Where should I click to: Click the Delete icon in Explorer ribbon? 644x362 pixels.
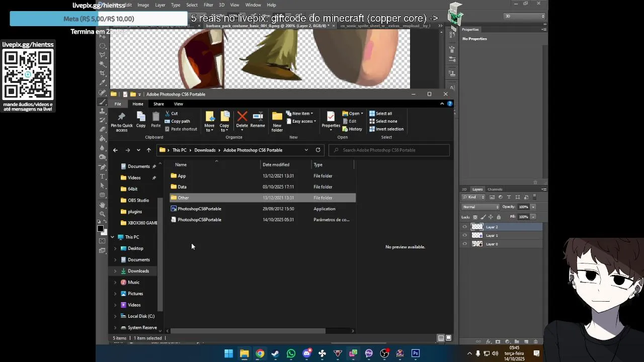point(242,117)
